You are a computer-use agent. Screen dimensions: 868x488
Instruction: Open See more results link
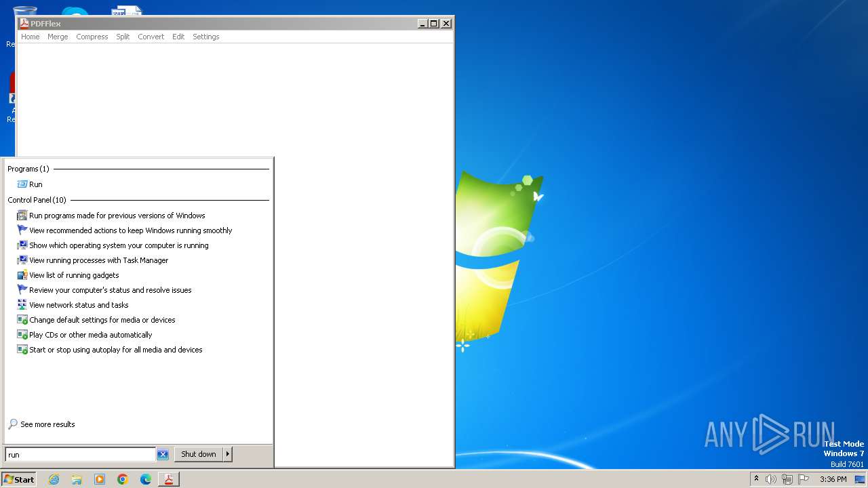coord(47,424)
